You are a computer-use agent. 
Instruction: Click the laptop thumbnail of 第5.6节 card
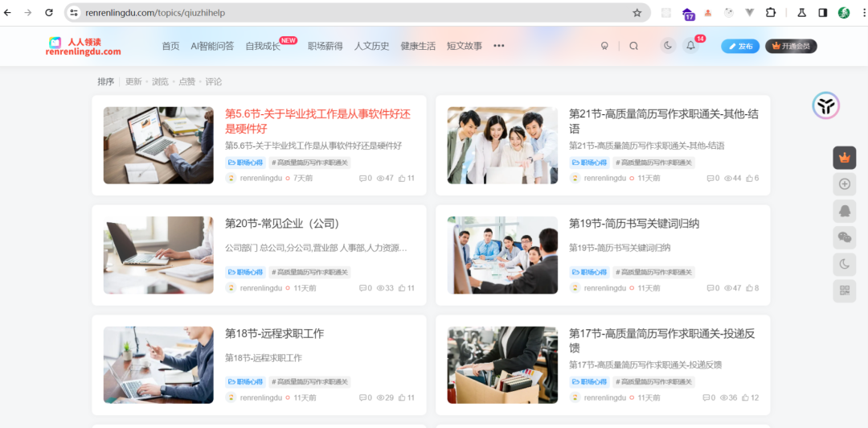tap(158, 146)
